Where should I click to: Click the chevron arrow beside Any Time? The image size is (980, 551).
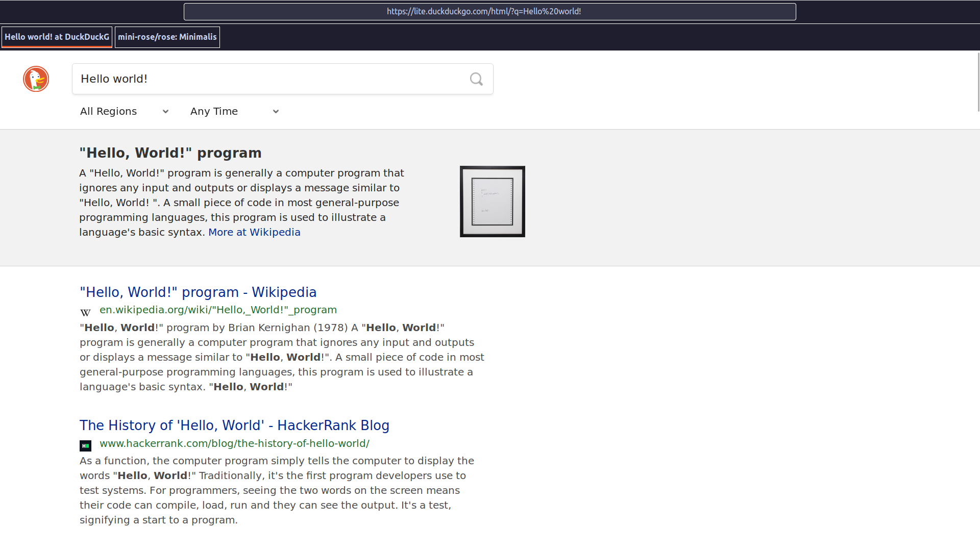click(276, 112)
